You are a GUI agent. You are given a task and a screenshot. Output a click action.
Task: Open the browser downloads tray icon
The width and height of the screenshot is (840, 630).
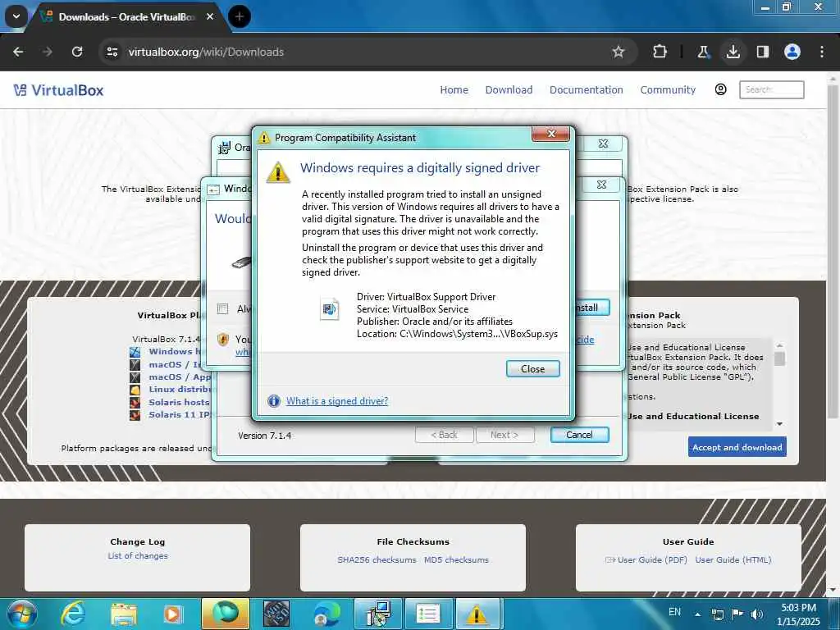(x=733, y=52)
